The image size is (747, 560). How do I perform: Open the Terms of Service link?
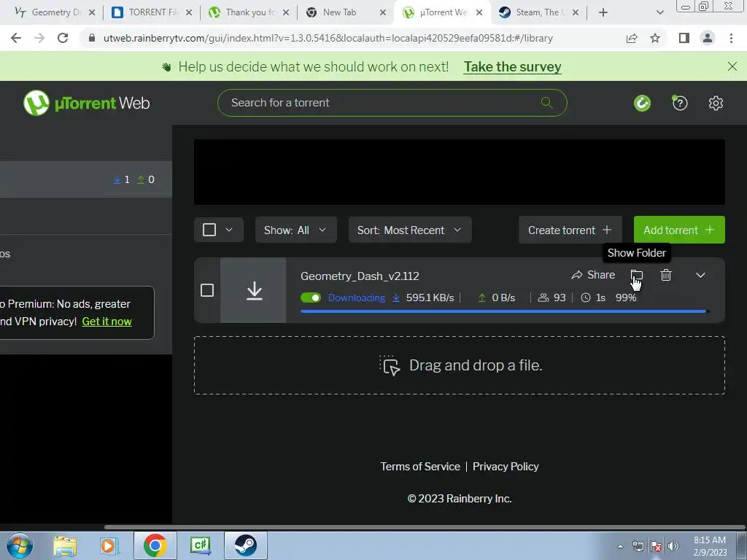(x=420, y=467)
